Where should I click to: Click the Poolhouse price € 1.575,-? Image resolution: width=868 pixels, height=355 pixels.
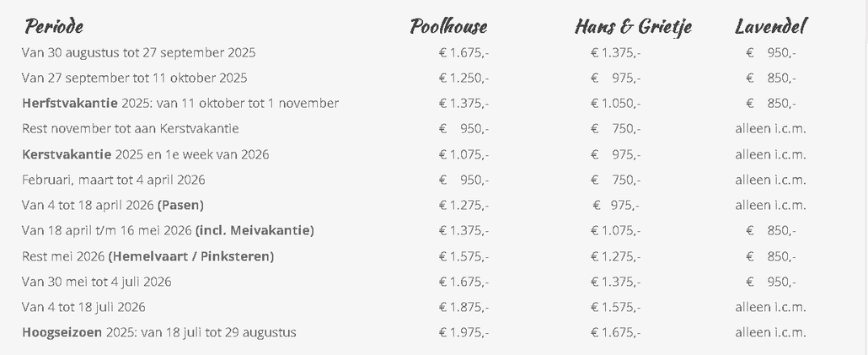pyautogui.click(x=463, y=256)
